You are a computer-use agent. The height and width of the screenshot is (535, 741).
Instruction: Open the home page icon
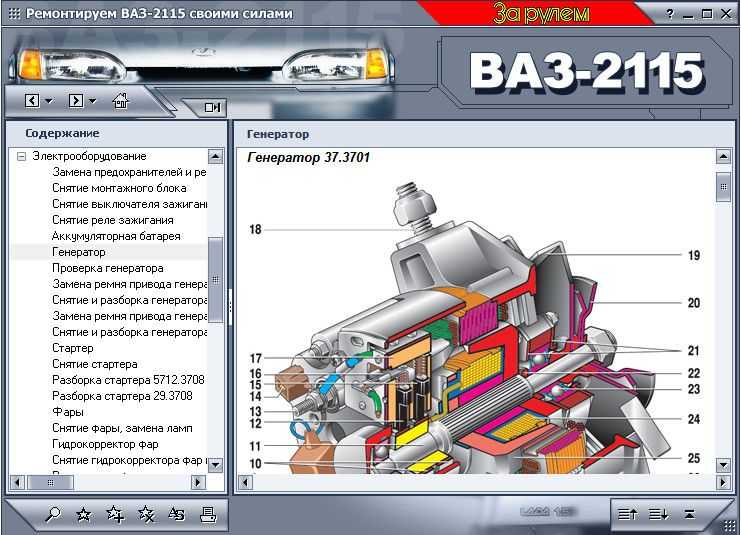tap(120, 100)
